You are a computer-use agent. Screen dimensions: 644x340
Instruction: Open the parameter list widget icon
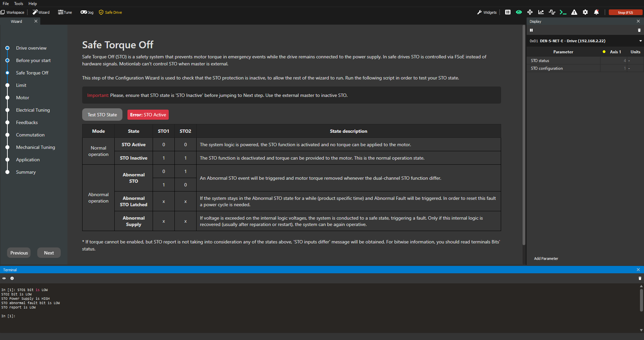[x=508, y=12]
